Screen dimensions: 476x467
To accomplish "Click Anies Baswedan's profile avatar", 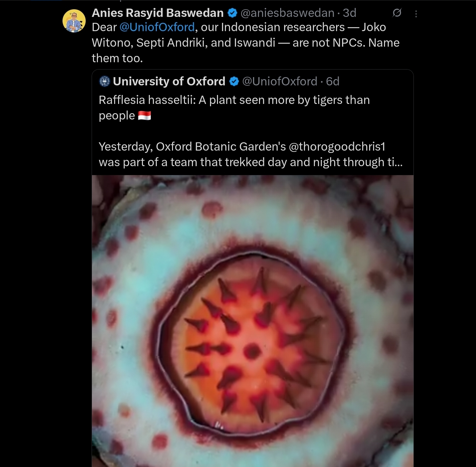I will click(x=74, y=21).
